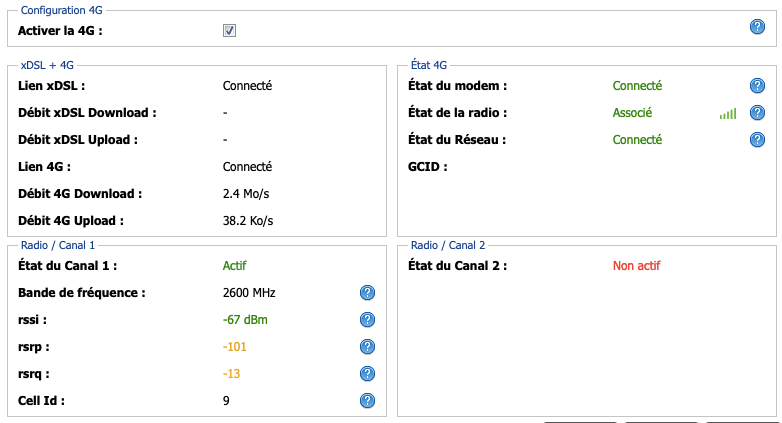Select the 2.4 Mo/s download value
Viewport: 782px width, 423px height.
(x=246, y=194)
